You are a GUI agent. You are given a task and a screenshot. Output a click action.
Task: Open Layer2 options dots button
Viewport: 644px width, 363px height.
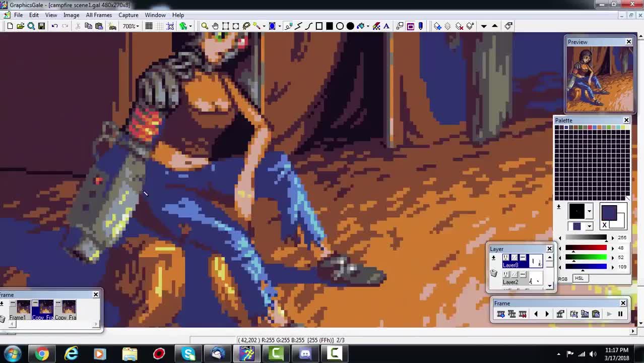pos(523,274)
